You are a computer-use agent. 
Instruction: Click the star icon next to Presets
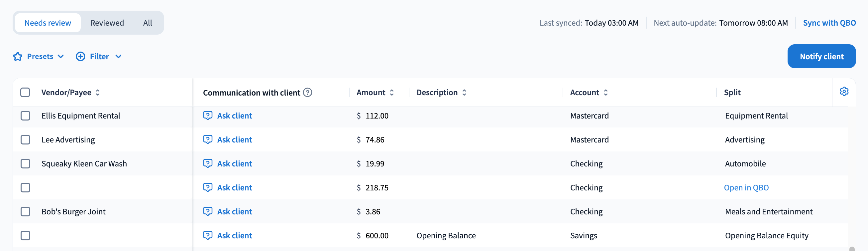18,56
